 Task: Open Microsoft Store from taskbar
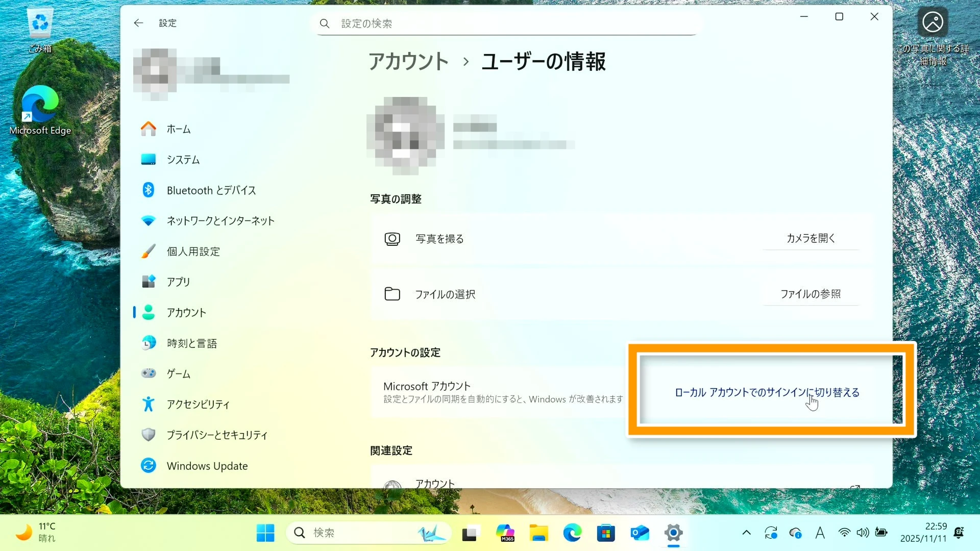[606, 533]
